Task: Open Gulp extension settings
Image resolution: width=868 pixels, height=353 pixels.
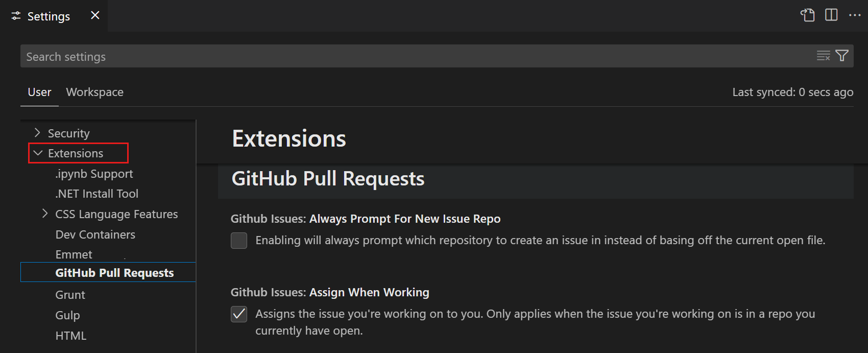Action: point(67,315)
